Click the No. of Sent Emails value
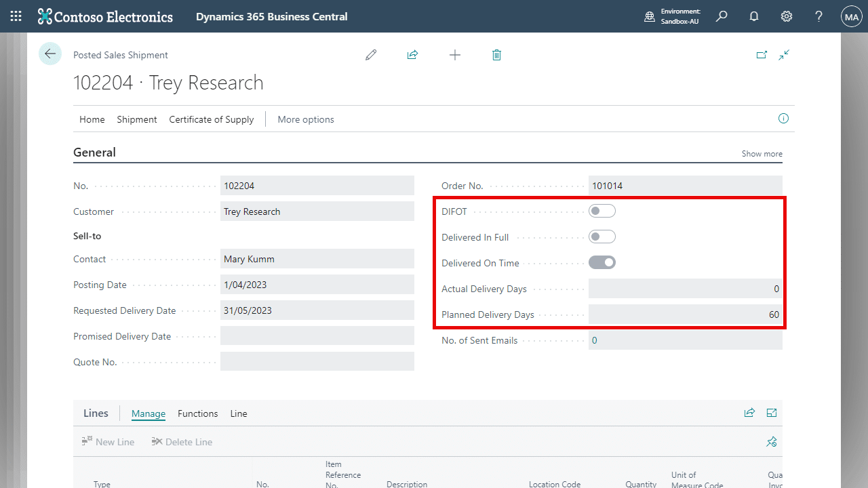This screenshot has width=868, height=488. pos(595,340)
